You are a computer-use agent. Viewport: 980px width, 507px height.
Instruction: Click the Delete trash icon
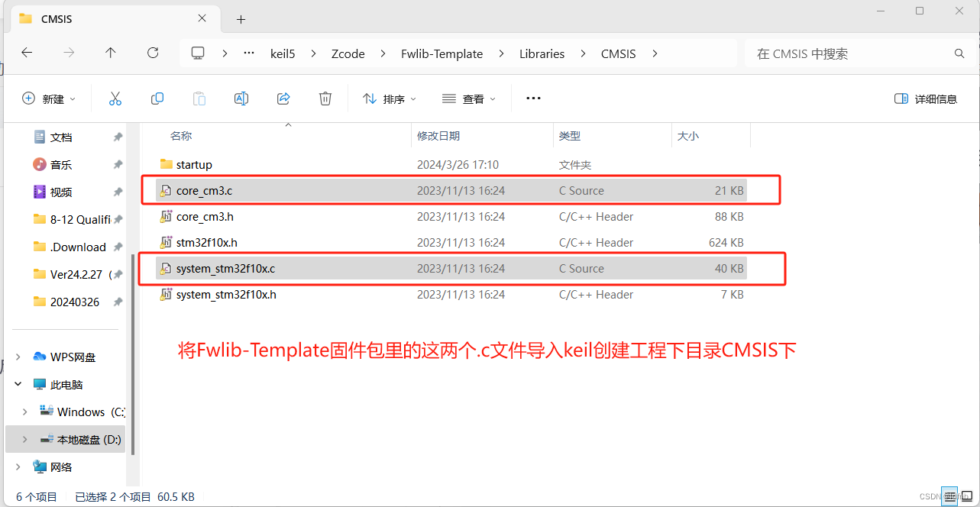325,98
